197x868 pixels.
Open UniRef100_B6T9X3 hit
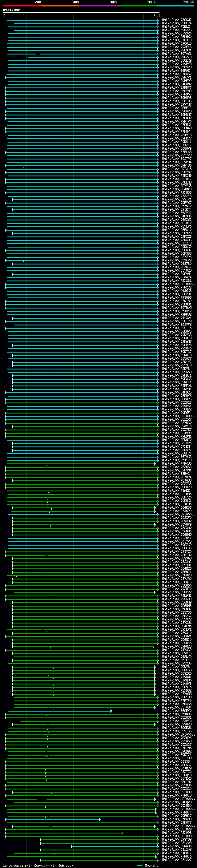tap(177, 457)
